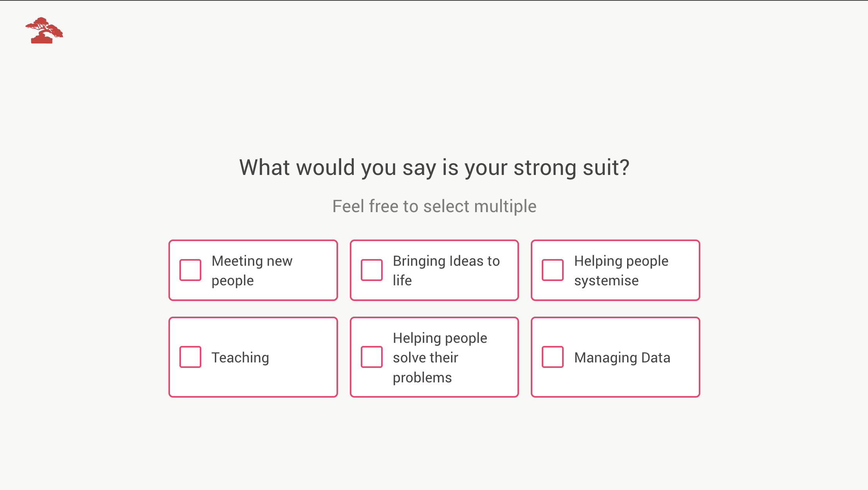The width and height of the screenshot is (868, 490).
Task: Pick the 'Helping people systemise' label text
Action: (x=621, y=270)
